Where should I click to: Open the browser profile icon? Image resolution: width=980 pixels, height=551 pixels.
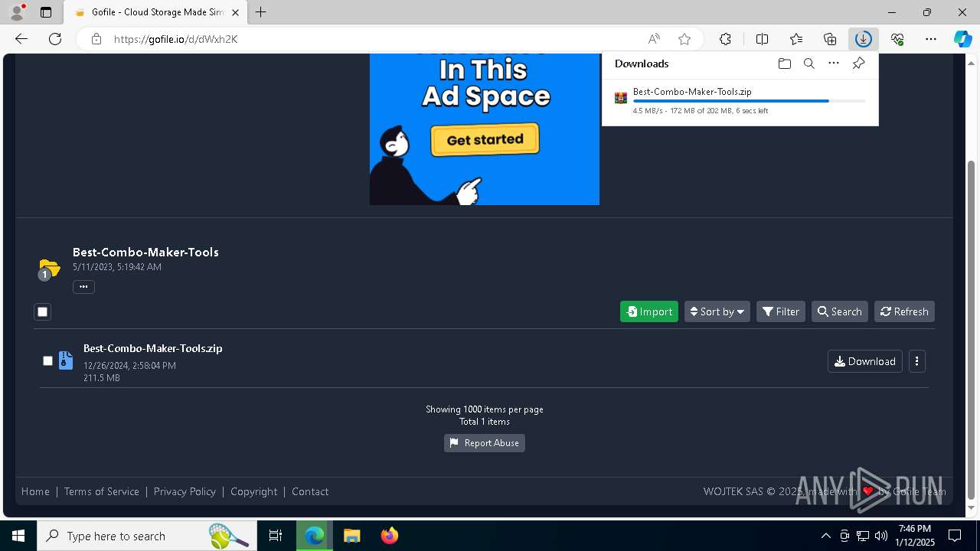click(17, 12)
